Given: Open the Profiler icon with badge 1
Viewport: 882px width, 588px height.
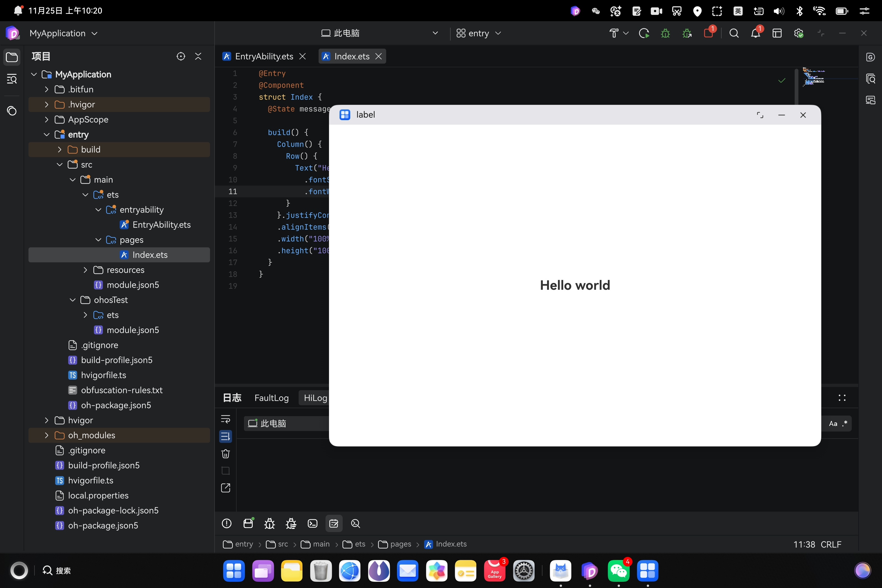Looking at the screenshot, I should [x=709, y=33].
